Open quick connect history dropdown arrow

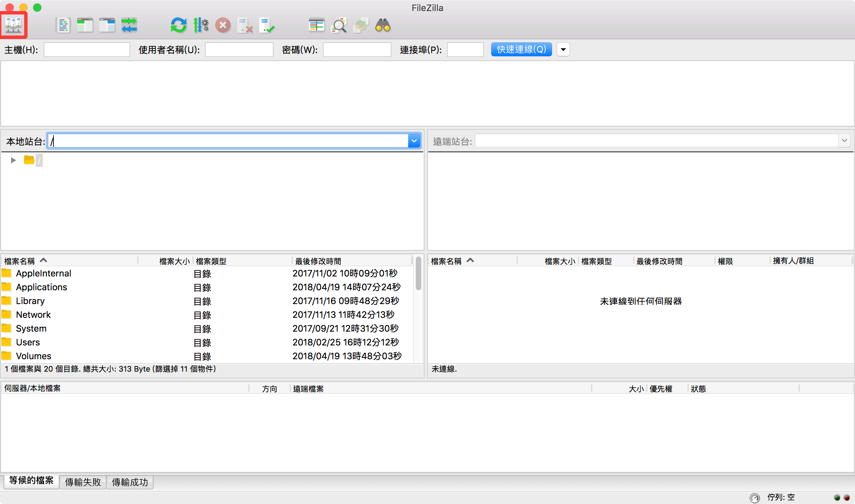(563, 50)
